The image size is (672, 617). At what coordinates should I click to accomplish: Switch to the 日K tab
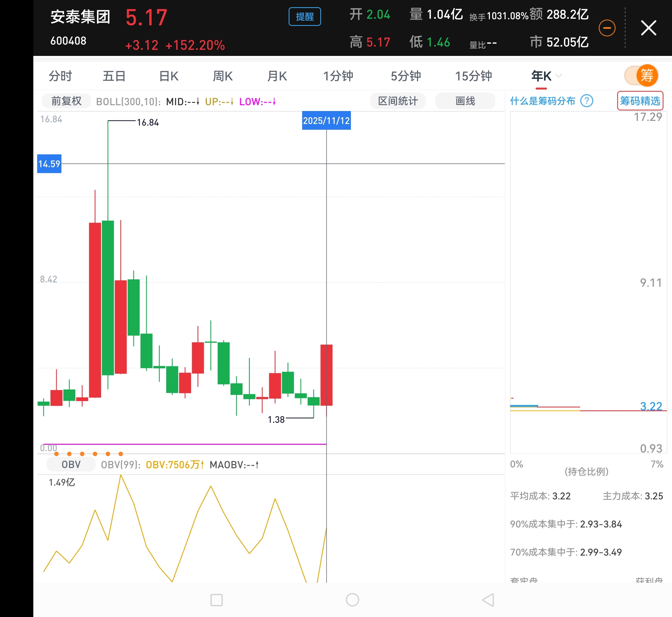pyautogui.click(x=169, y=76)
